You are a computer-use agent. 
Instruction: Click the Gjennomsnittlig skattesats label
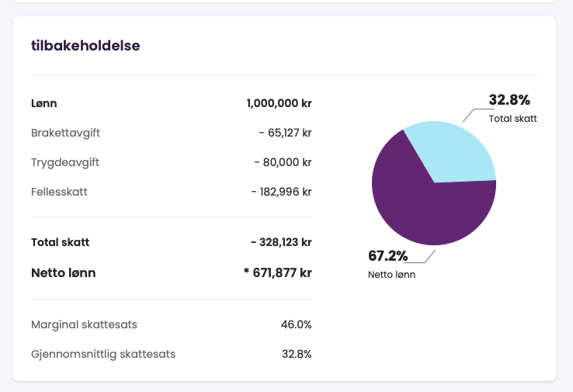point(103,354)
